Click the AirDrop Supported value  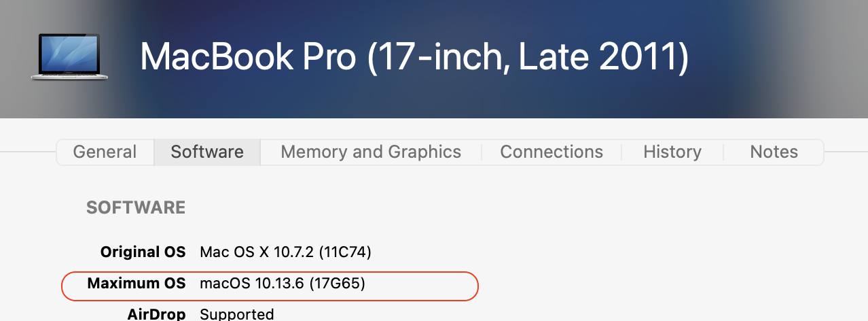[x=237, y=314]
